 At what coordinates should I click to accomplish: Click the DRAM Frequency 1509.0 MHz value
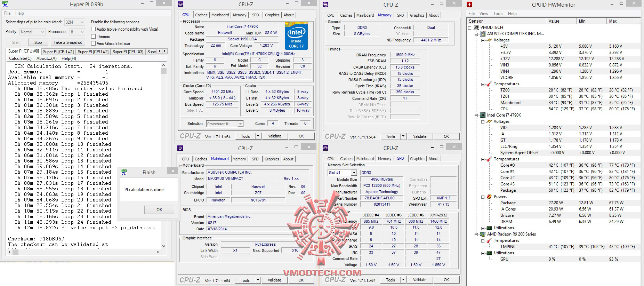[405, 55]
